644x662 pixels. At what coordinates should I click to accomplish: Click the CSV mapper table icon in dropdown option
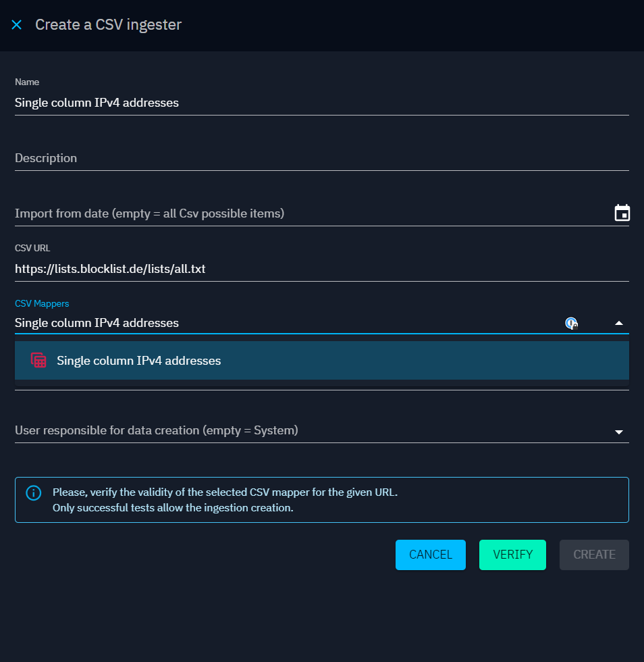[38, 360]
